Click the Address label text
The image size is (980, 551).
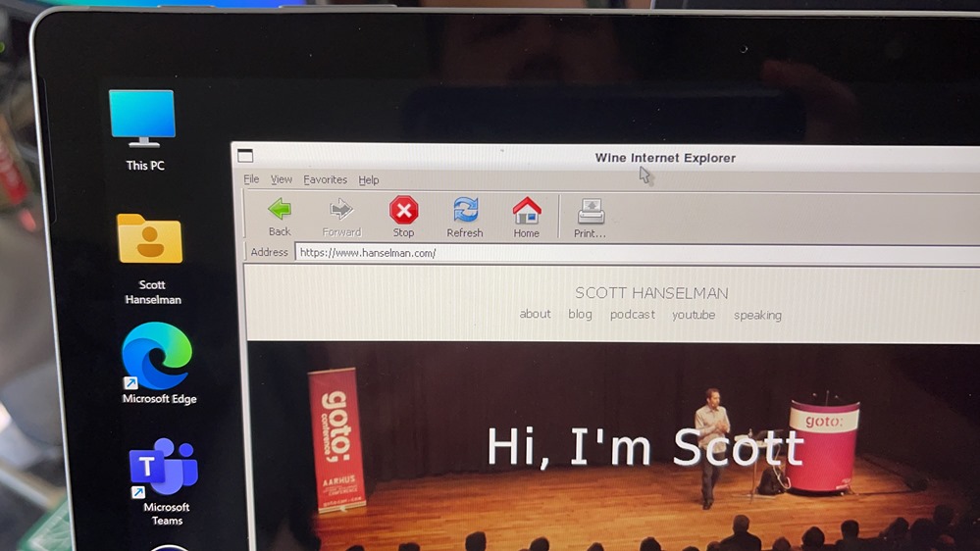(270, 252)
